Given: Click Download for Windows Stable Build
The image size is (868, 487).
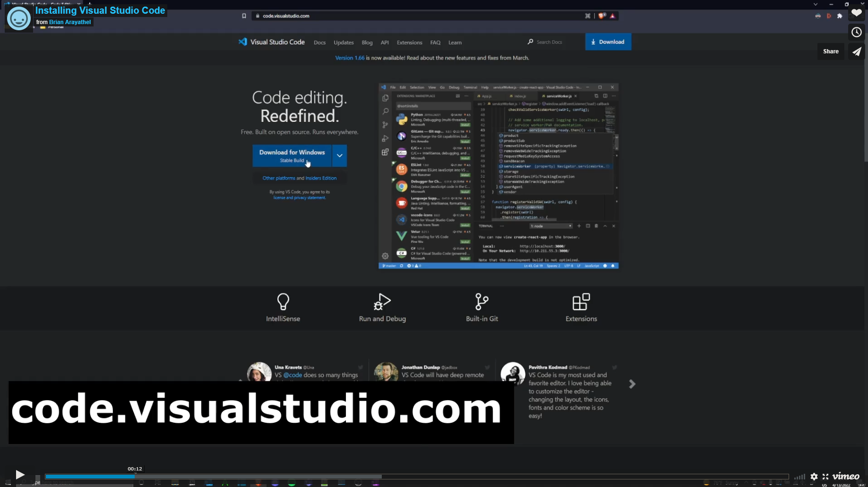Looking at the screenshot, I should (292, 156).
